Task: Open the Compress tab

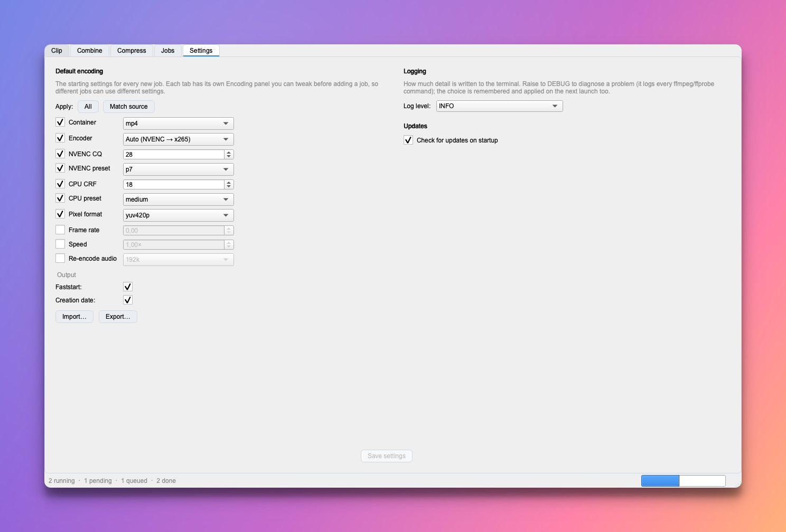Action: 132,51
